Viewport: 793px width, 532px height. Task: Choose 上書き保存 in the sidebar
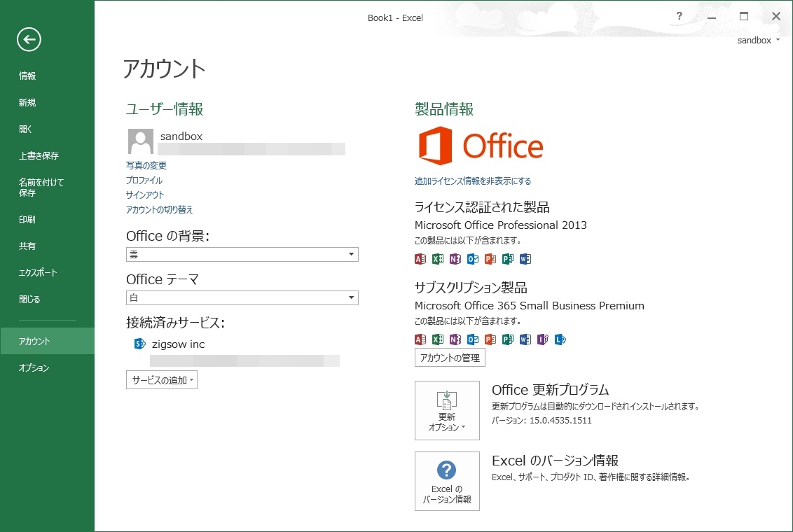point(39,155)
